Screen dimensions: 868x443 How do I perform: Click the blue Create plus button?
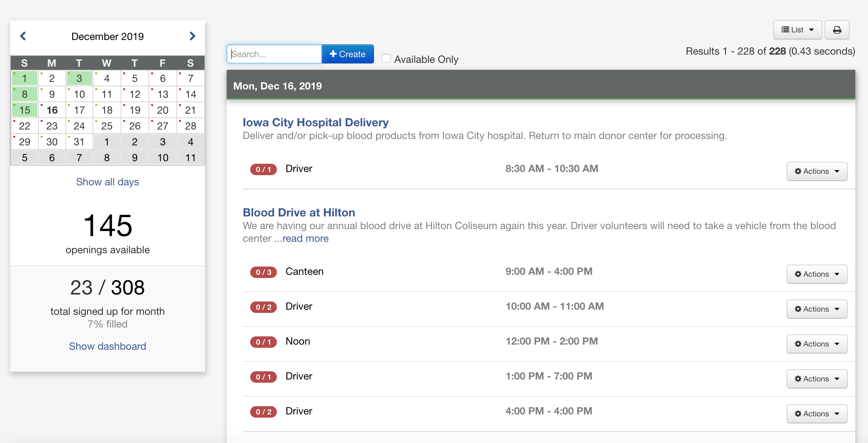(347, 54)
